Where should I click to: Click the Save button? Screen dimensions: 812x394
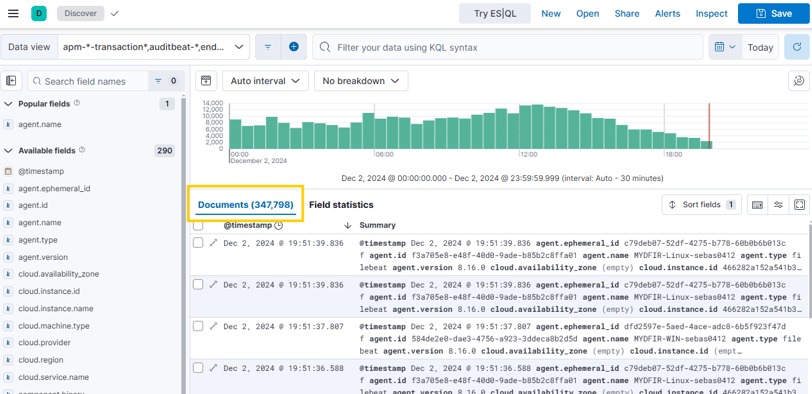click(x=774, y=13)
